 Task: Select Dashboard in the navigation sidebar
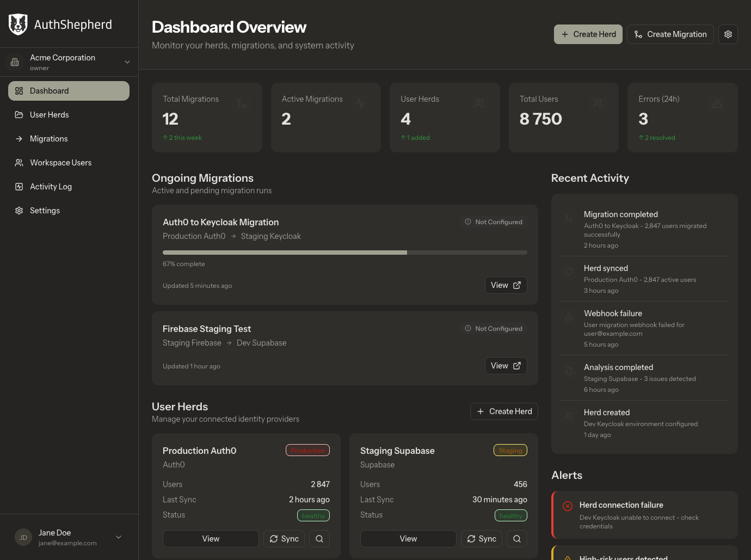click(69, 90)
